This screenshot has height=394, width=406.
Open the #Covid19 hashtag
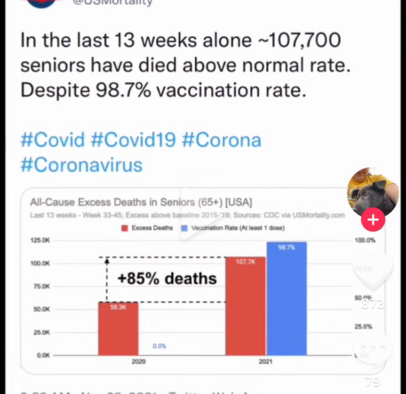click(x=133, y=140)
